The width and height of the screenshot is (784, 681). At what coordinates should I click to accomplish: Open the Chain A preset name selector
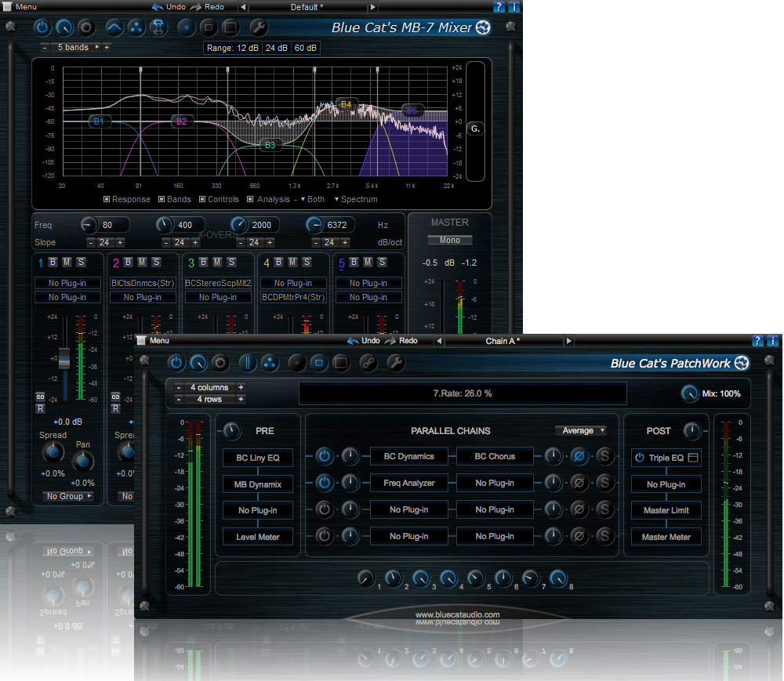[x=503, y=341]
